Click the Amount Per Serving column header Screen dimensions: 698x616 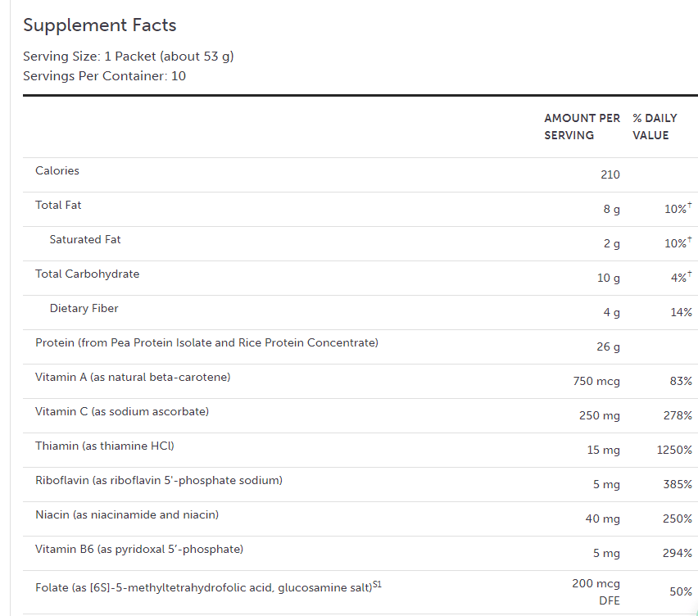582,127
